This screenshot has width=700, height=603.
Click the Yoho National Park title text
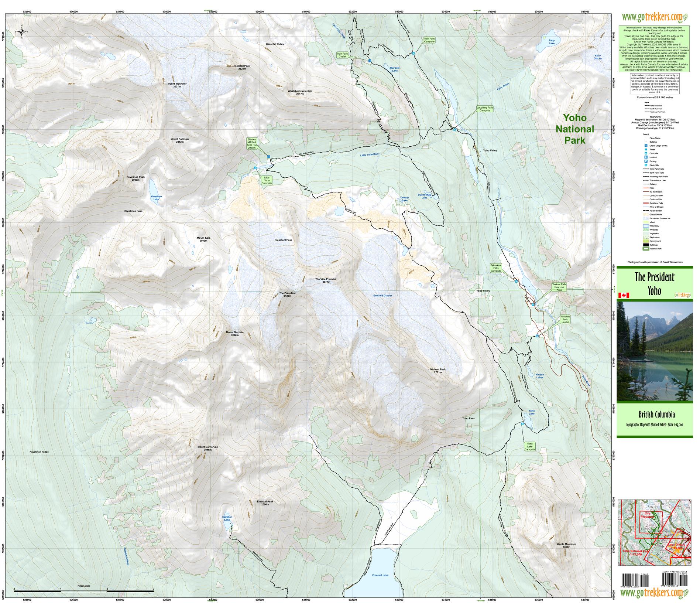tap(575, 129)
